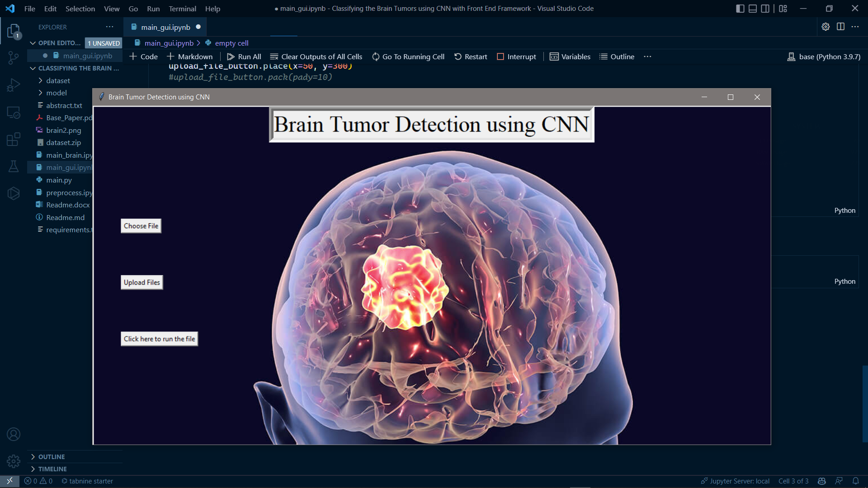Image resolution: width=868 pixels, height=488 pixels.
Task: Select the Terminal menu item
Action: pyautogui.click(x=182, y=8)
